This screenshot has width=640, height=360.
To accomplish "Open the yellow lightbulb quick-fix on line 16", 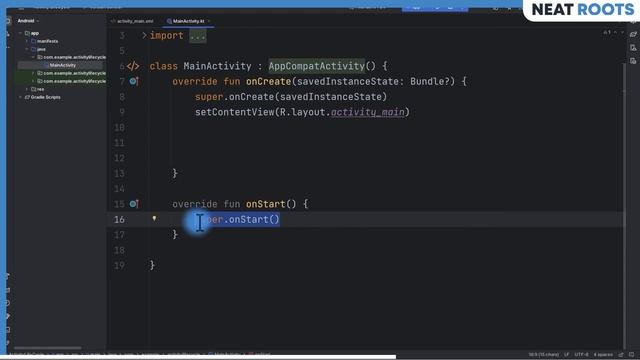I will (x=154, y=219).
